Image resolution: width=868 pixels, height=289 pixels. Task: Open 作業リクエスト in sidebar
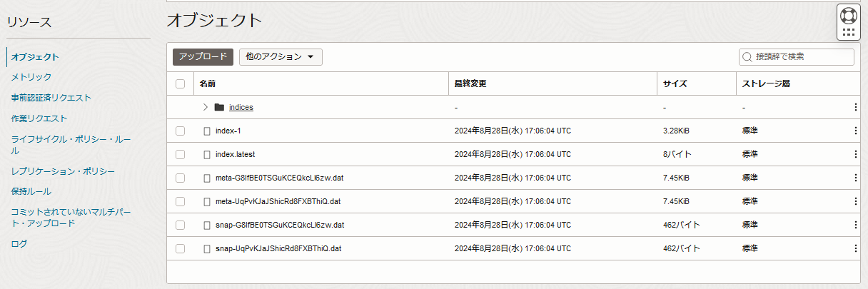pyautogui.click(x=39, y=118)
